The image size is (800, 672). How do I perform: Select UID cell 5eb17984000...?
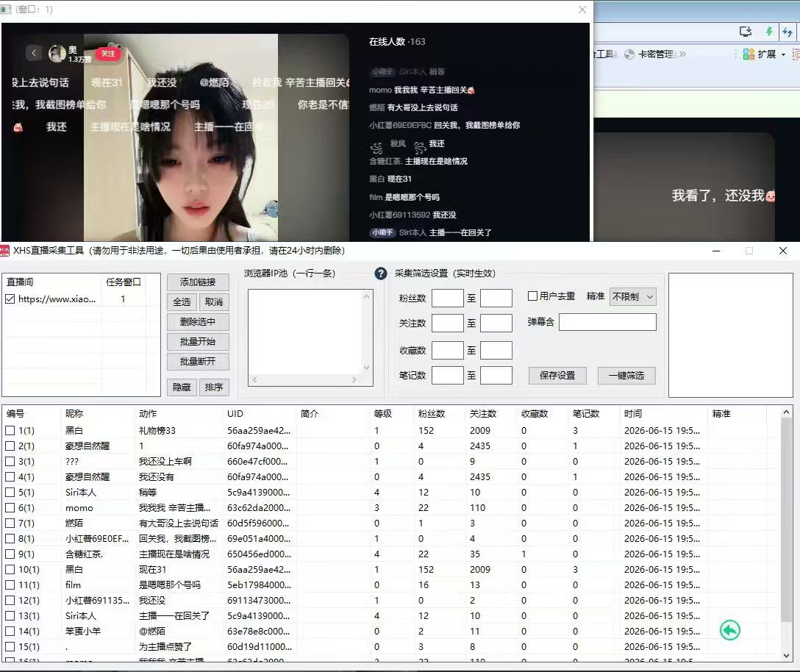pyautogui.click(x=258, y=585)
